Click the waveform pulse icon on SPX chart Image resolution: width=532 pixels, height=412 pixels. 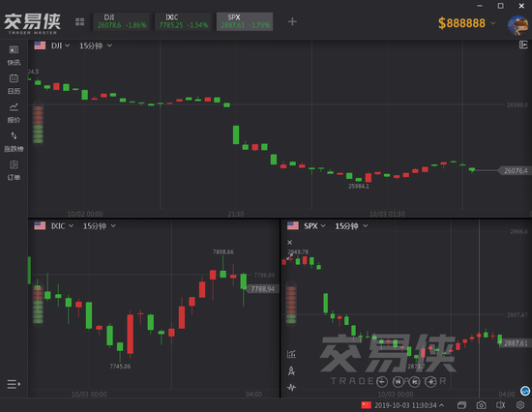(x=291, y=387)
